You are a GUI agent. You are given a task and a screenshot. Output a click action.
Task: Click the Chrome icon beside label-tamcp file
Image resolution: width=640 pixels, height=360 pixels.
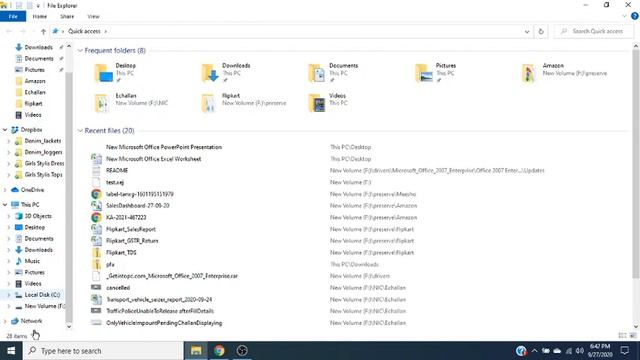(96, 194)
